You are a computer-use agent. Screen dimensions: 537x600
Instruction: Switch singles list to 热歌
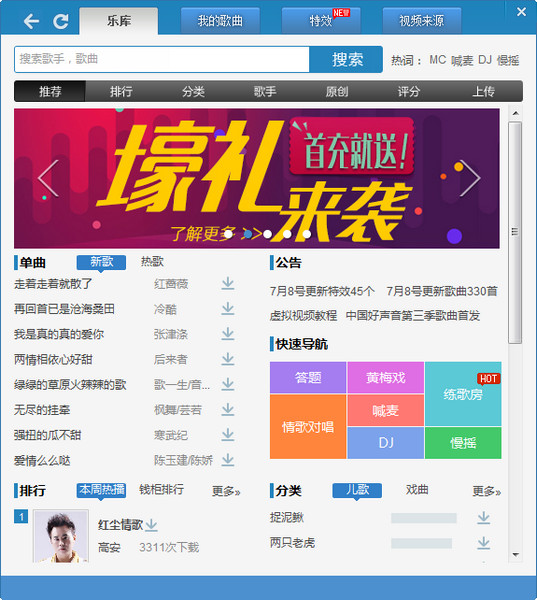click(152, 262)
